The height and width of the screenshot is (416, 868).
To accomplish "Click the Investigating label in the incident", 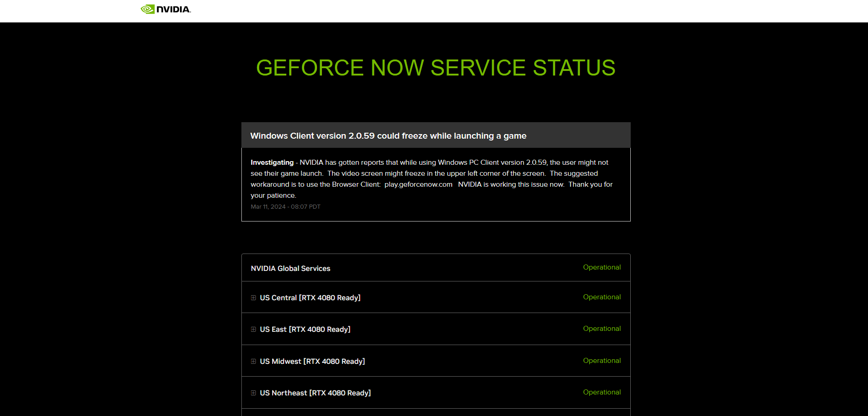I will [272, 162].
